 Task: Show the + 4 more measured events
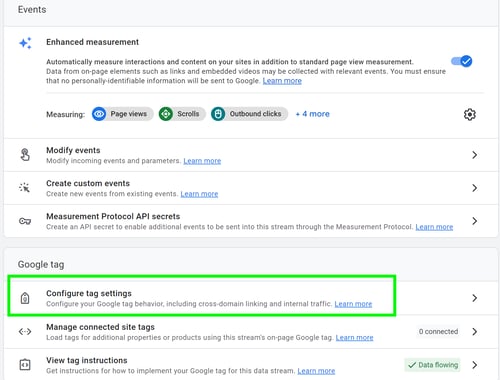[x=313, y=114]
